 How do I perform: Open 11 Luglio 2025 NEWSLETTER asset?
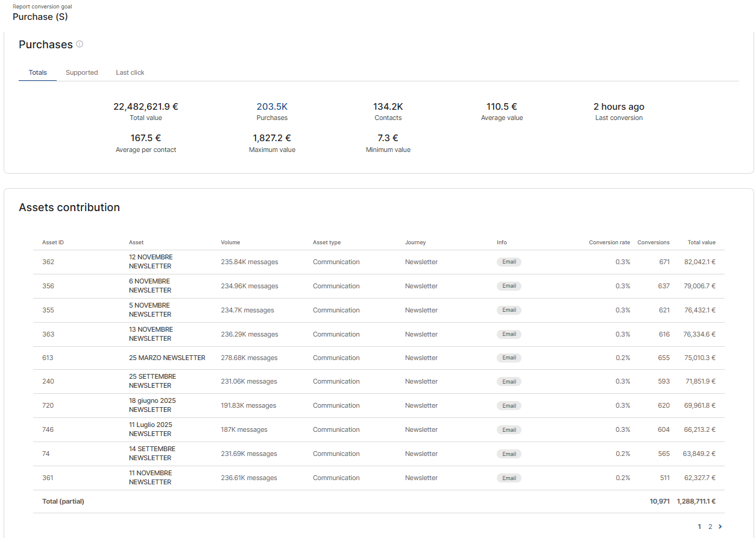[151, 429]
